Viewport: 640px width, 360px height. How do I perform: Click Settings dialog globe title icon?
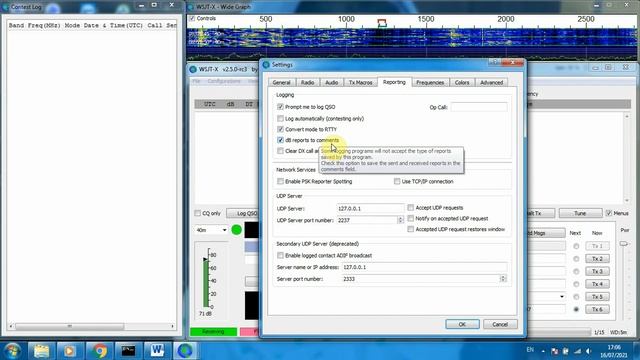267,64
